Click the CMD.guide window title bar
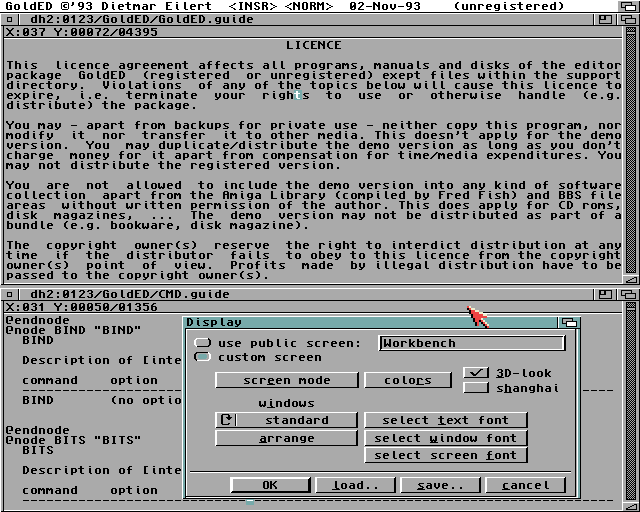The image size is (640, 512). 305,294
